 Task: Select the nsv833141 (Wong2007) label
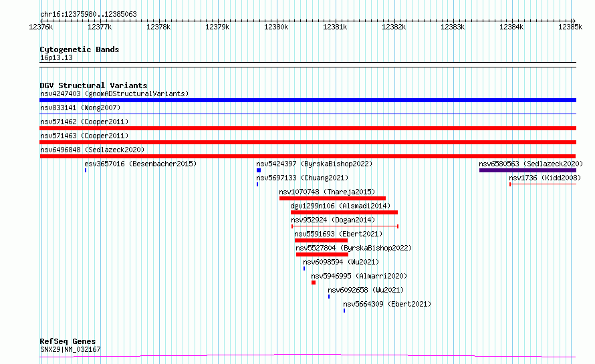click(x=80, y=108)
